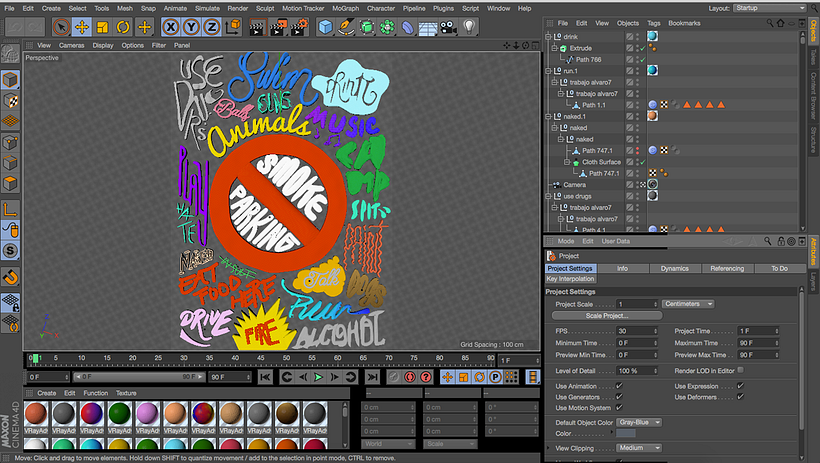The width and height of the screenshot is (820, 463).
Task: Toggle Use Expression checkbox
Action: coord(741,386)
